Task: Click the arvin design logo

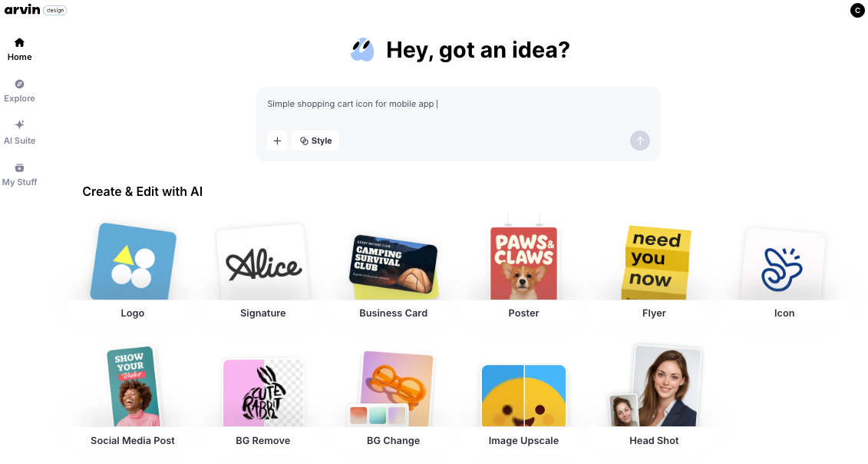Action: [x=35, y=10]
